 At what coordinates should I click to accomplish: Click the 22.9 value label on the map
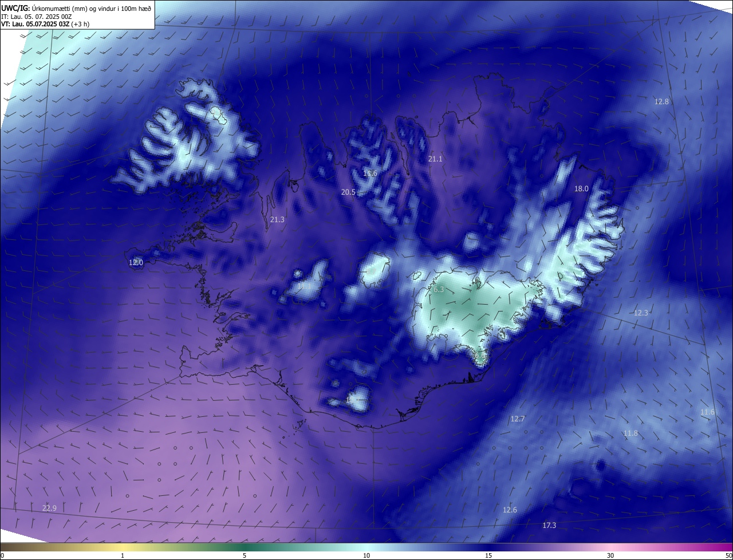[50, 508]
